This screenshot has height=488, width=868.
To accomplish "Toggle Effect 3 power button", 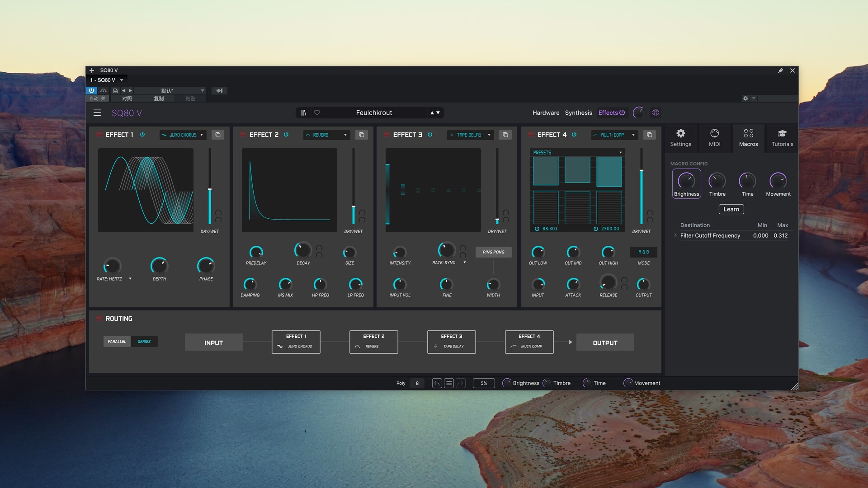I will (x=430, y=135).
